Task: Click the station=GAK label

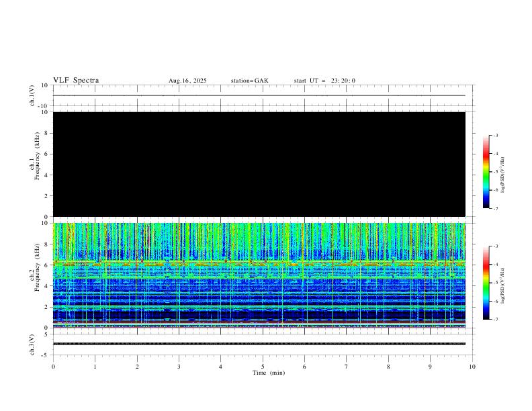Action: tap(249, 81)
